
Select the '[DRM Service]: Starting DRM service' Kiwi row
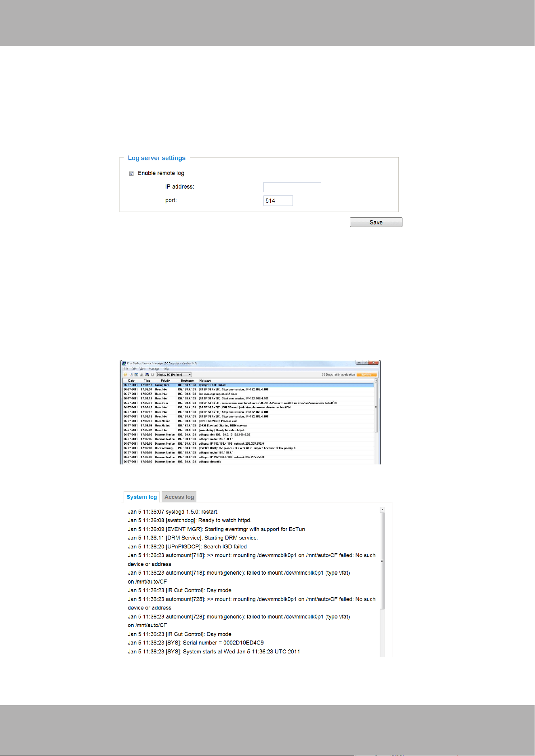click(249, 425)
